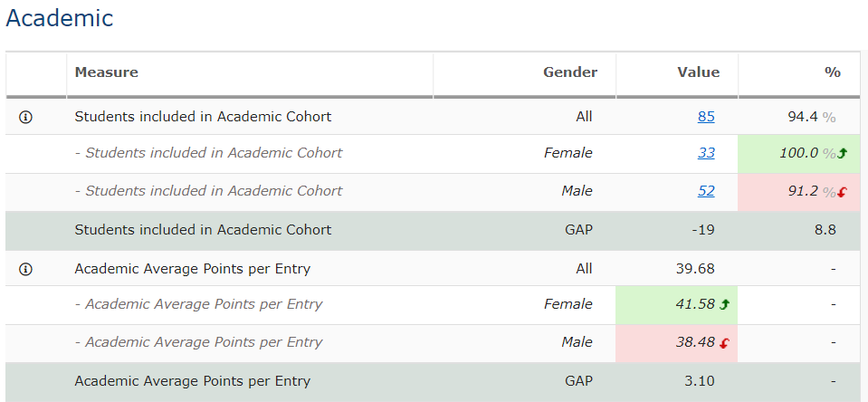Open the 52 Male students link
868x402 pixels.
coord(706,191)
